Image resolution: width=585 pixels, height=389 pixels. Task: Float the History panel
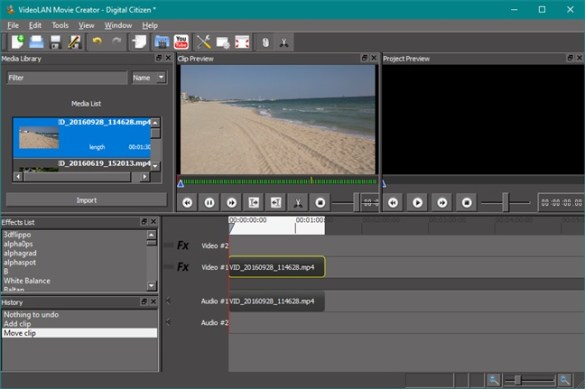pyautogui.click(x=144, y=301)
